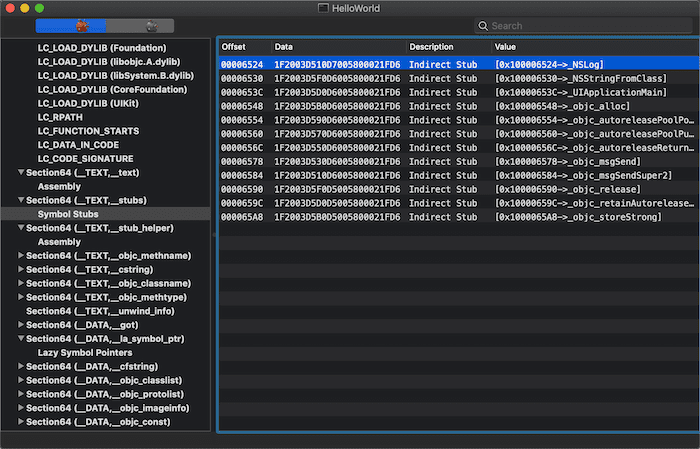Select LC_LOAD_DYLIB (Foundation) item
The image size is (700, 449).
tap(102, 48)
